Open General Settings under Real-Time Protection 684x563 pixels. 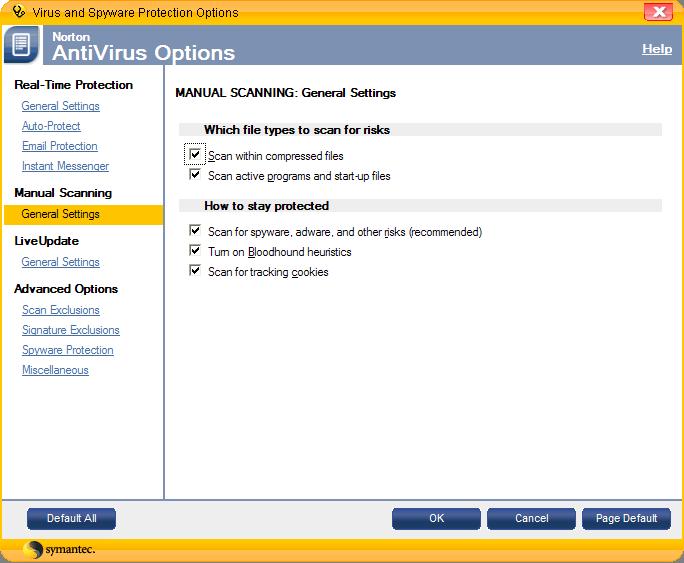coord(61,106)
